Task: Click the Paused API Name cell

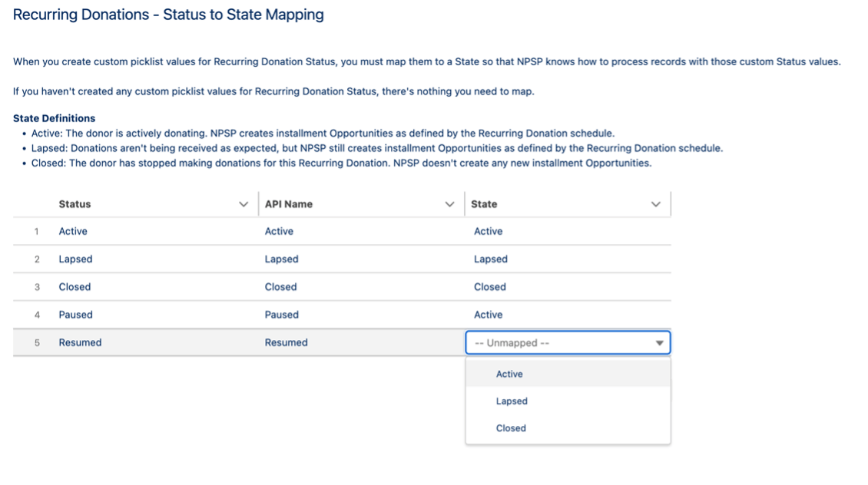Action: tap(281, 315)
